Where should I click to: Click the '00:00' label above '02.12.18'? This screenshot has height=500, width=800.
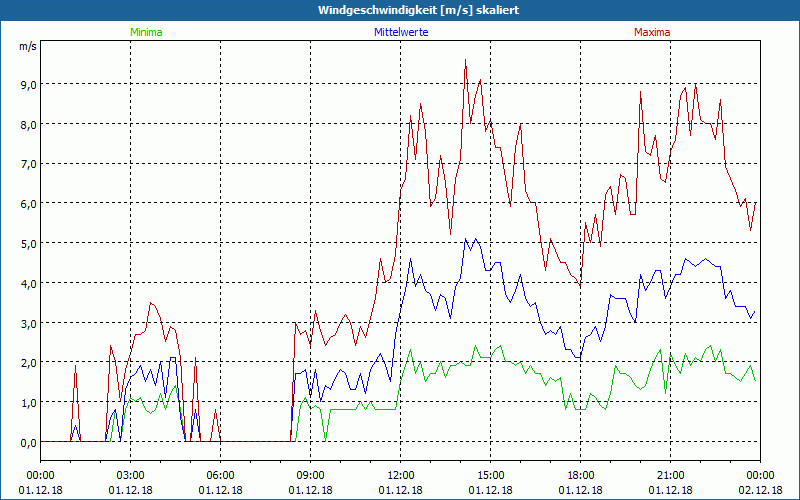760,476
